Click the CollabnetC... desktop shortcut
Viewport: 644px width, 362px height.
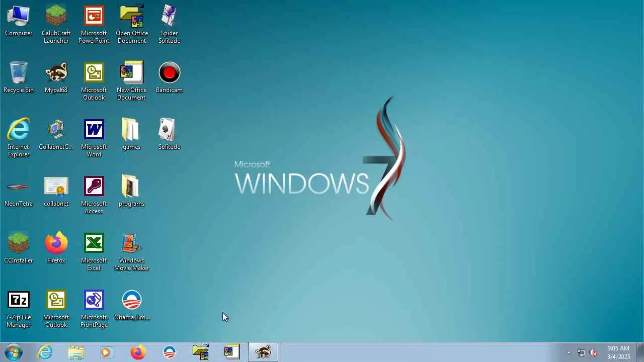click(x=56, y=134)
